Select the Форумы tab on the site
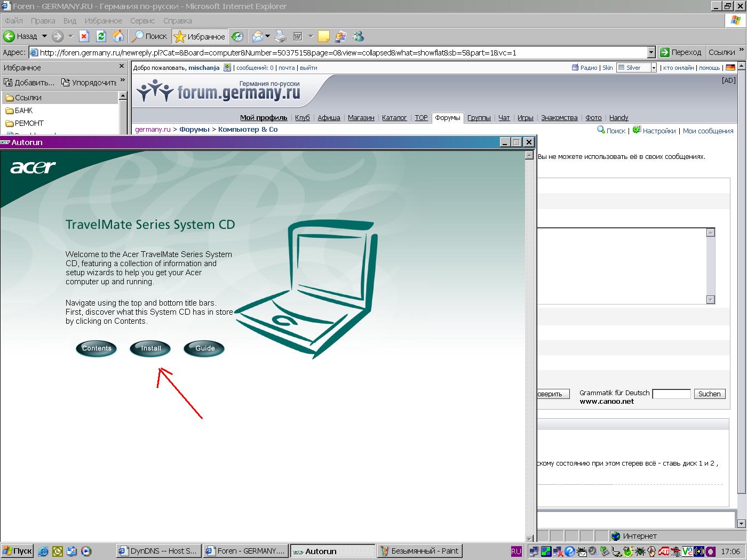Screen dimensions: 747x560 (x=447, y=118)
